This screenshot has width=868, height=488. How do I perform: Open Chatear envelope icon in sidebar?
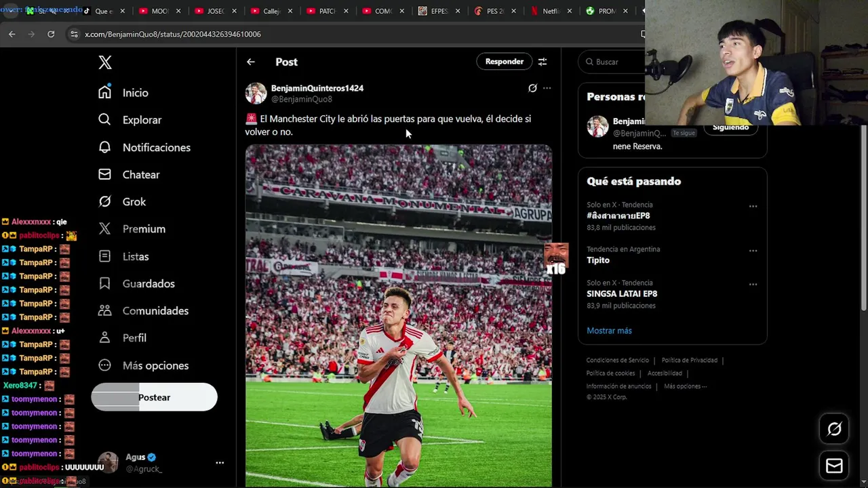pyautogui.click(x=104, y=174)
